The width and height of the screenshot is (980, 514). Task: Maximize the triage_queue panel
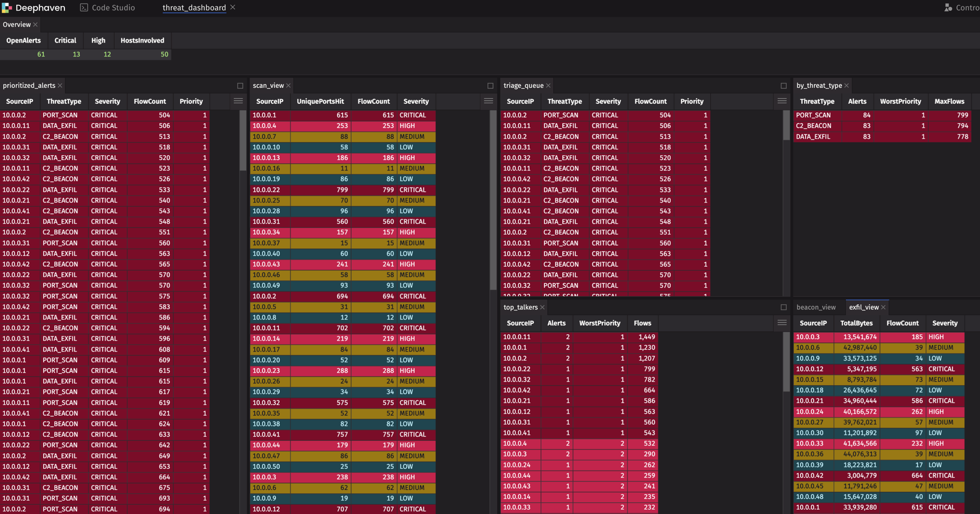784,86
